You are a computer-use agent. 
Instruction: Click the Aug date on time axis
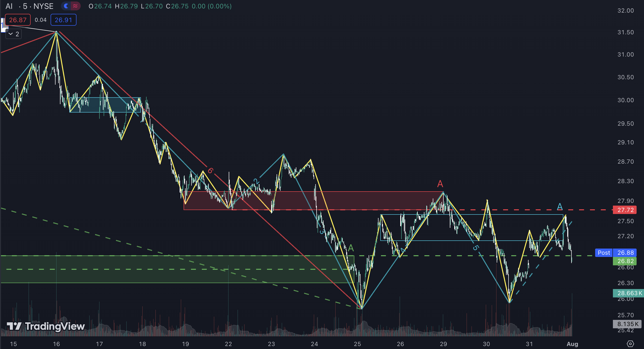pyautogui.click(x=572, y=344)
